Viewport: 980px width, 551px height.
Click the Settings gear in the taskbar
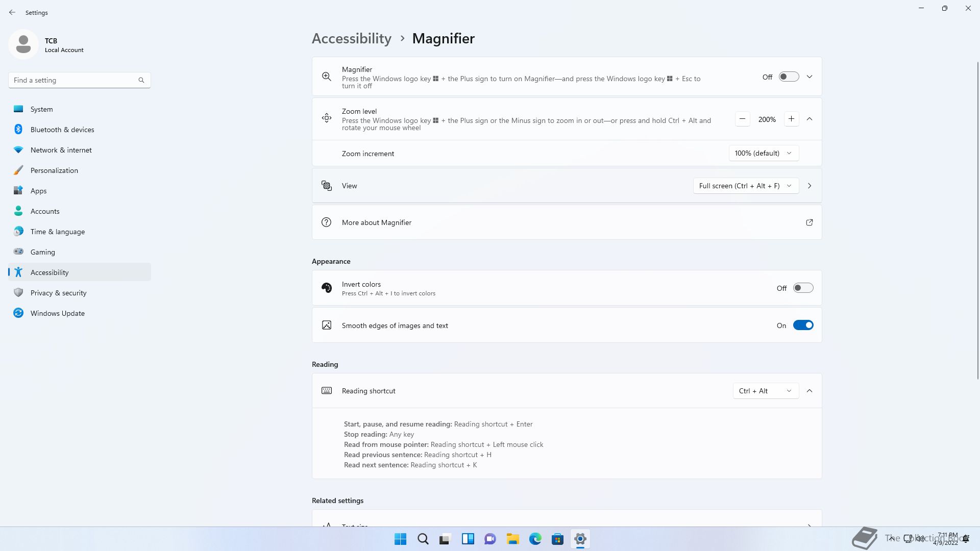pos(580,539)
